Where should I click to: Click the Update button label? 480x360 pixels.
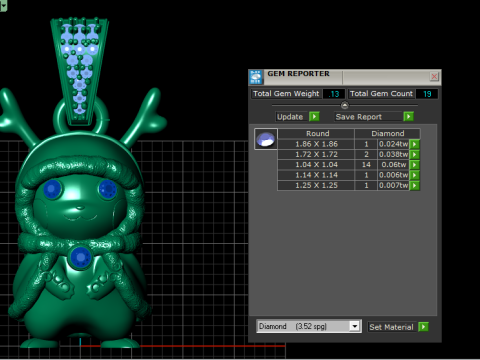[x=290, y=117]
